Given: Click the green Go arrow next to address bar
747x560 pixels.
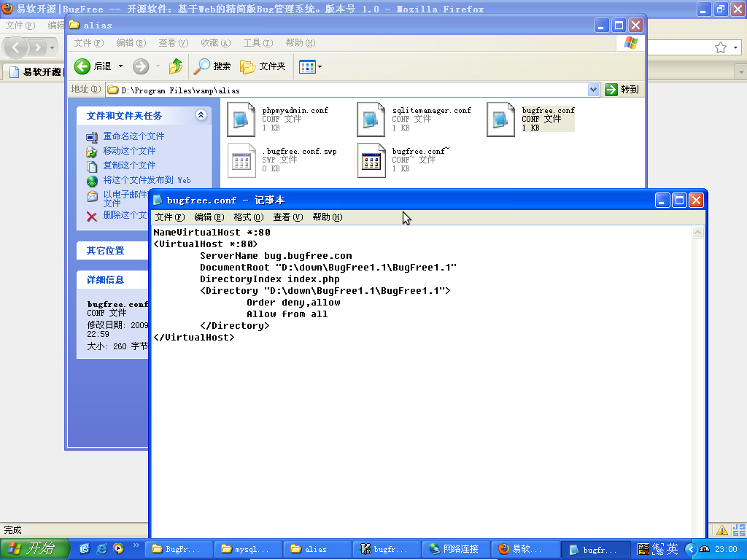Looking at the screenshot, I should click(611, 90).
